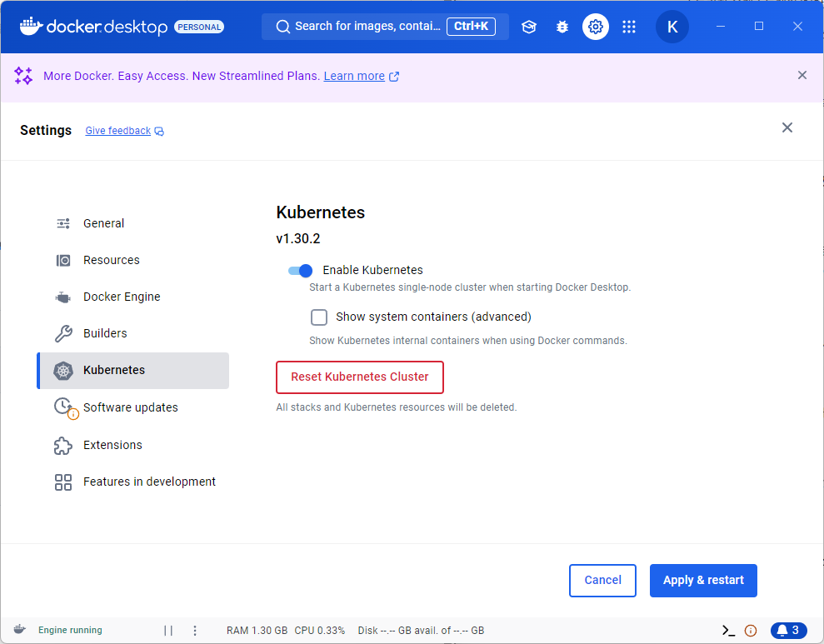Check Show system containers (advanced)
Screen dimensions: 824x644
pyautogui.click(x=319, y=317)
